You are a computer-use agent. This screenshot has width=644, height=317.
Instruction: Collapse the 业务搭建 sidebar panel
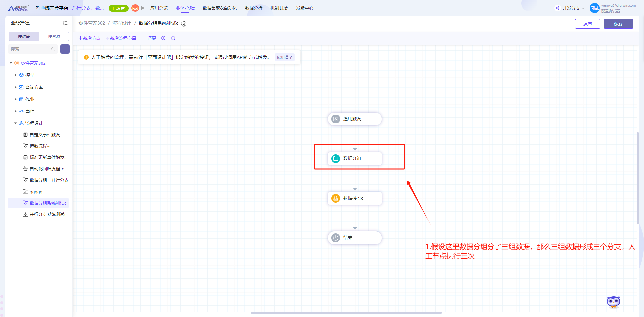65,23
